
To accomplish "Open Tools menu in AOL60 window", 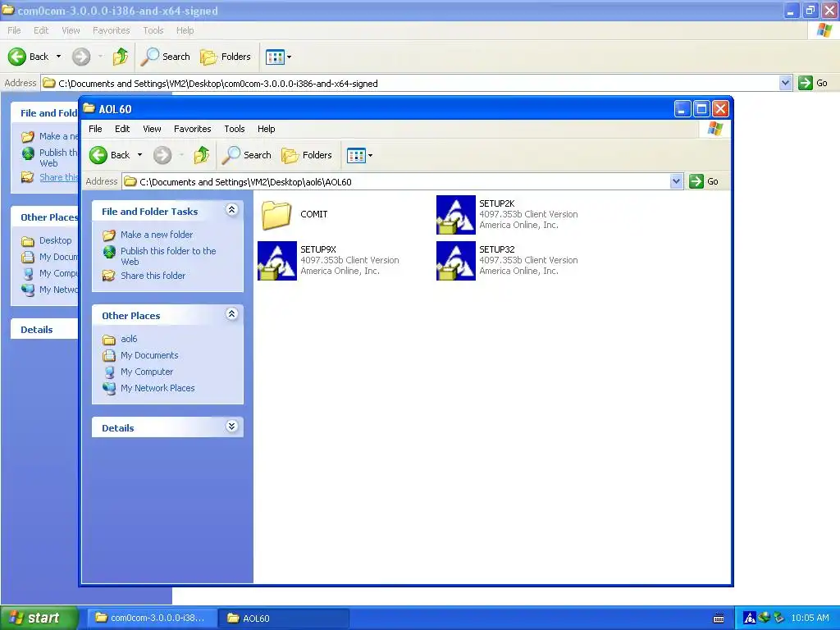I will coord(234,129).
